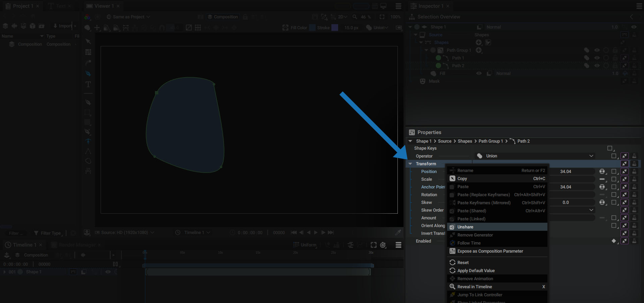Toggle the keyframe checkbox on Rotation row
Image resolution: width=644 pixels, height=303 pixels.
(614, 194)
